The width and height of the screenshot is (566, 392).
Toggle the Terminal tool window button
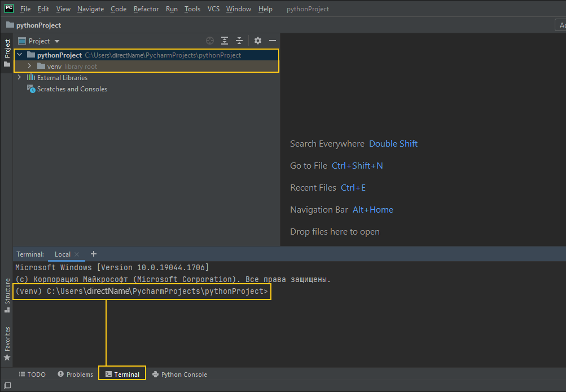pos(122,374)
